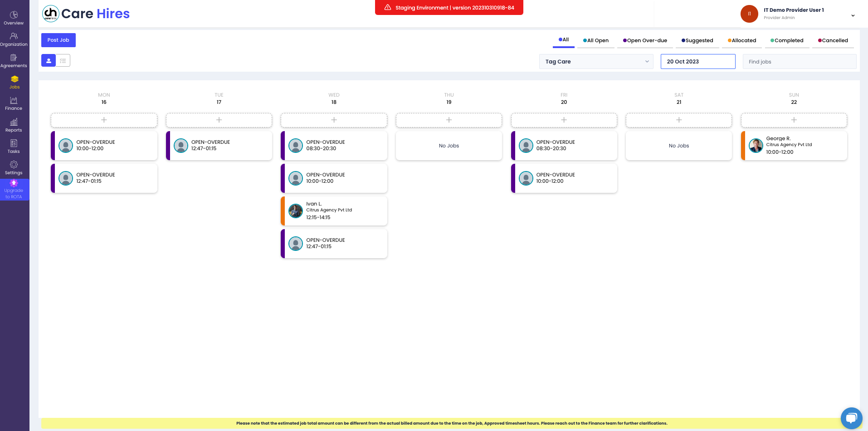The width and height of the screenshot is (868, 431).
Task: Open the Overview sidebar icon
Action: 14,15
